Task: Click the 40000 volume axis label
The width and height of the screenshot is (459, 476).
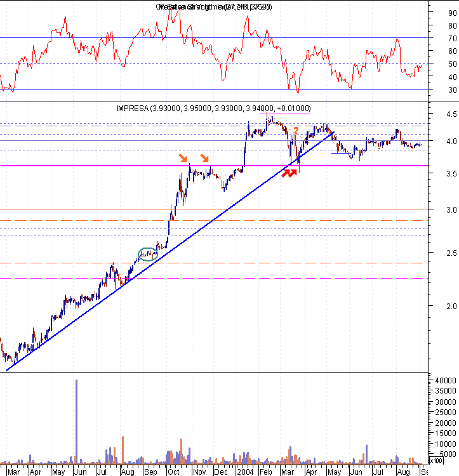Action: pos(445,381)
